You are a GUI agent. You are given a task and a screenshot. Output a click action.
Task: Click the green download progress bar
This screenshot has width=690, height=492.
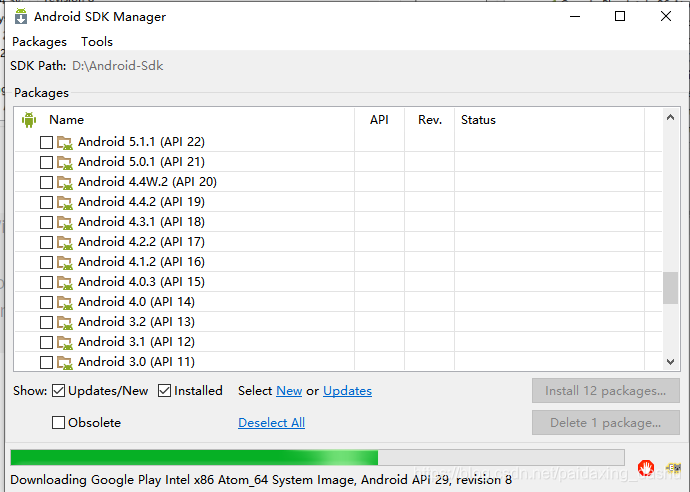[317, 457]
